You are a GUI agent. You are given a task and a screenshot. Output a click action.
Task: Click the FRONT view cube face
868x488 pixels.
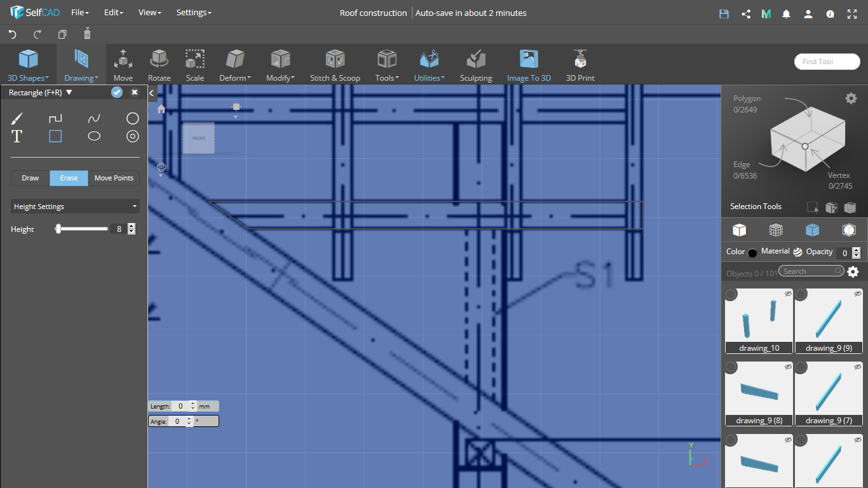click(x=199, y=138)
